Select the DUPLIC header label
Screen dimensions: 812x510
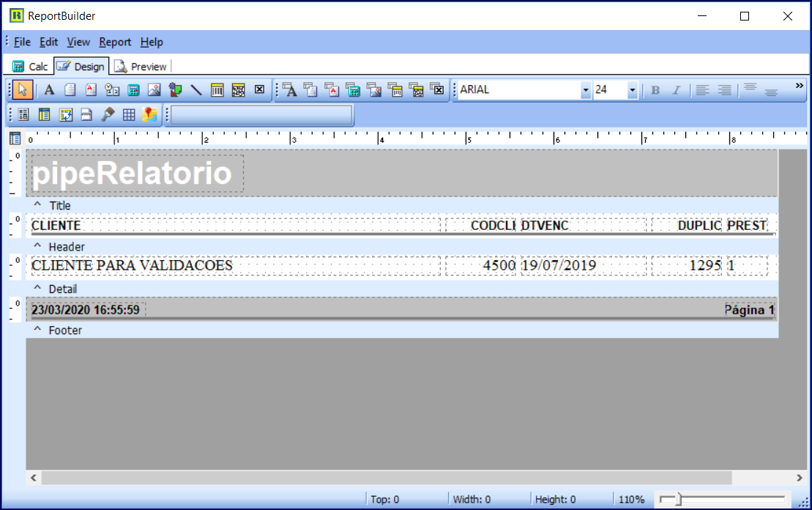(x=687, y=226)
